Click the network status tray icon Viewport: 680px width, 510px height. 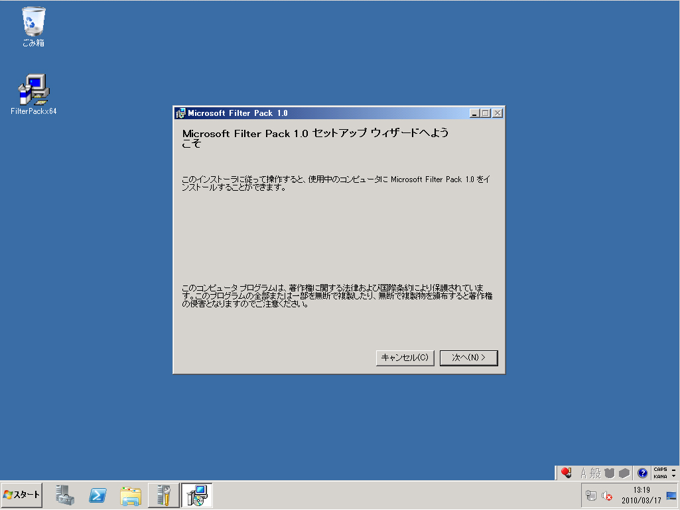[x=591, y=496]
